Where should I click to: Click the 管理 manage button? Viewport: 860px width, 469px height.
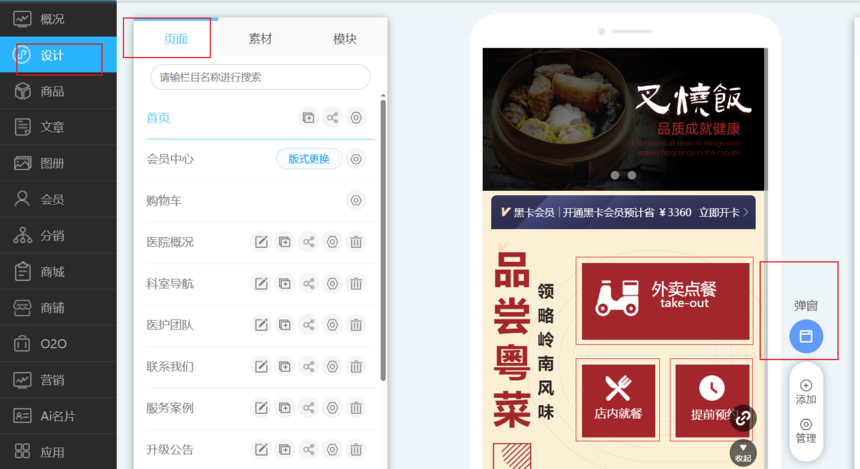click(x=806, y=431)
